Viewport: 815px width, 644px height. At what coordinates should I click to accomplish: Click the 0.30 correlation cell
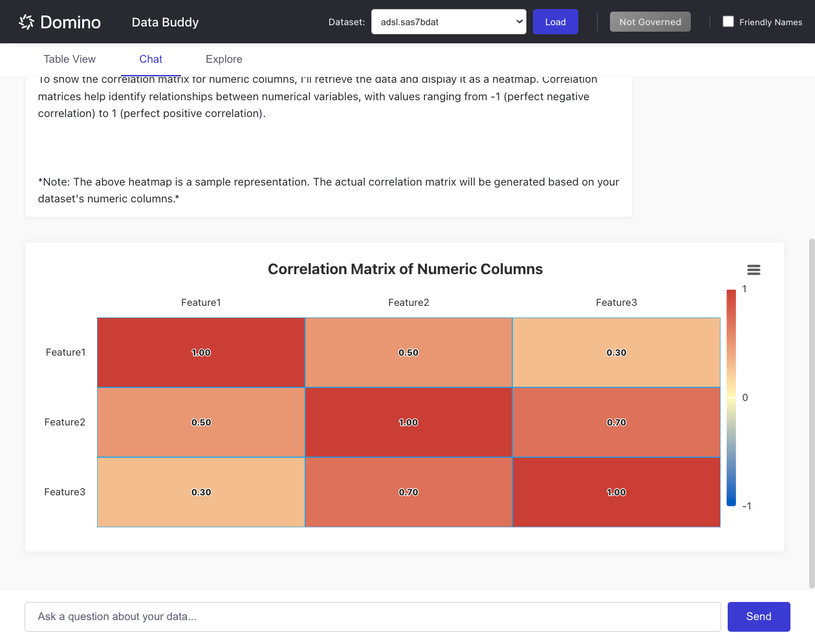point(616,352)
